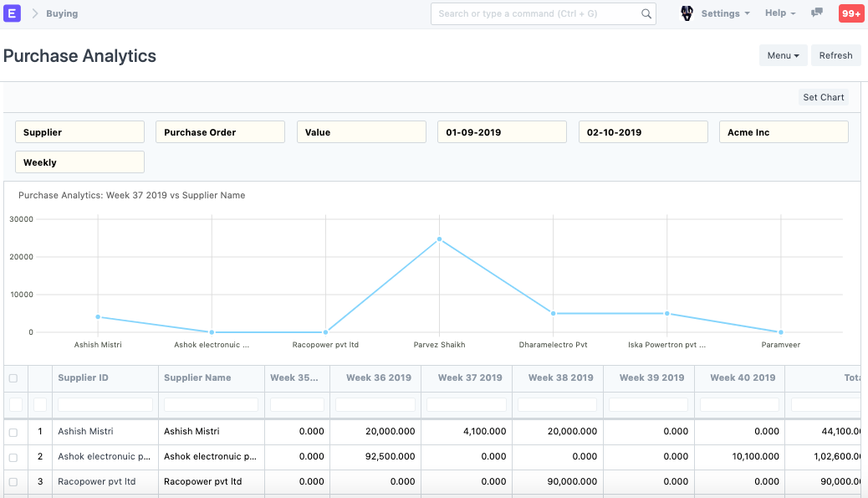868x498 pixels.
Task: Open the Help dropdown menu
Action: point(780,13)
